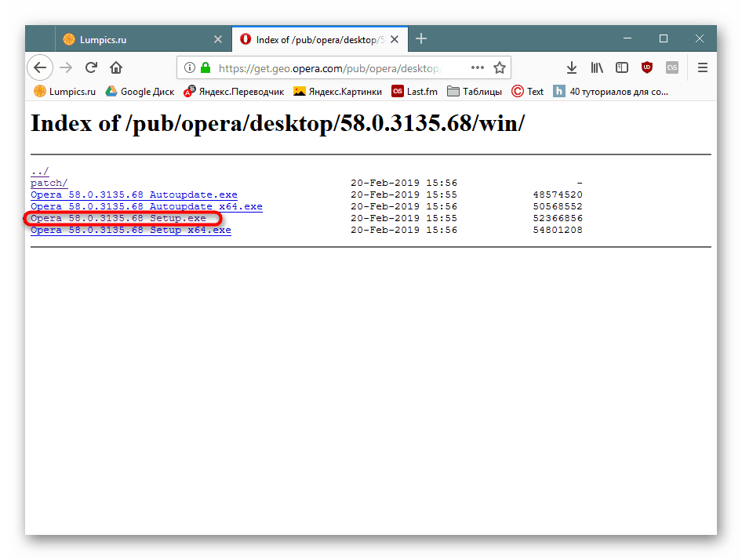Open the patch/ directory

coord(49,183)
